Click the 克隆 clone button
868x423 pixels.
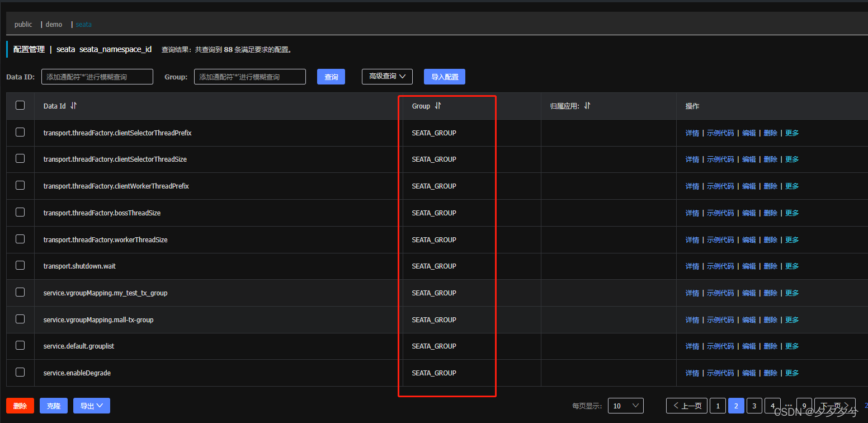coord(54,406)
